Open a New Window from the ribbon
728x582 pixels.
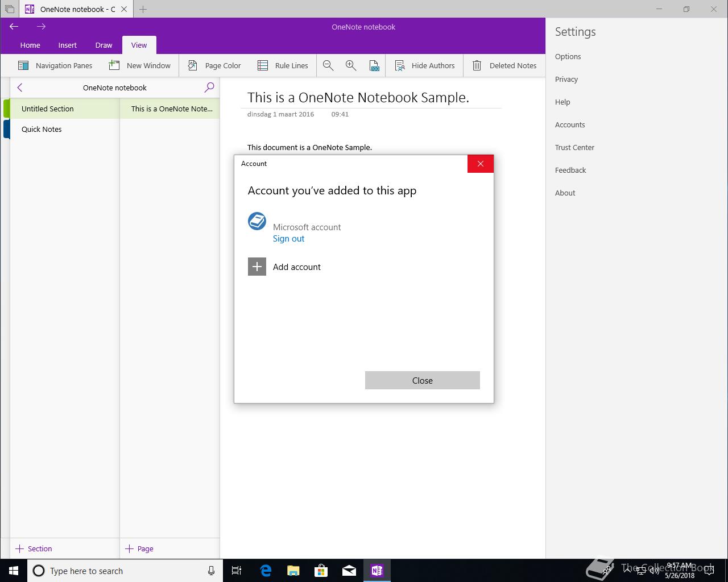[x=140, y=65]
